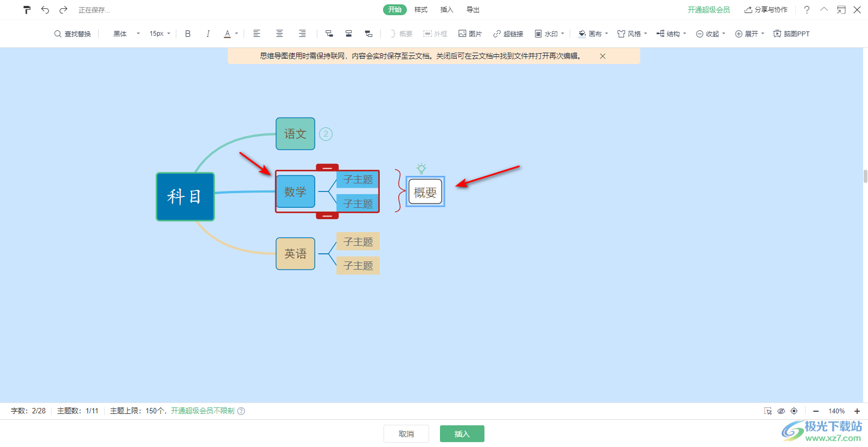Viewport: 868px width, 447px height.
Task: Select the 科目 central topic
Action: [185, 196]
